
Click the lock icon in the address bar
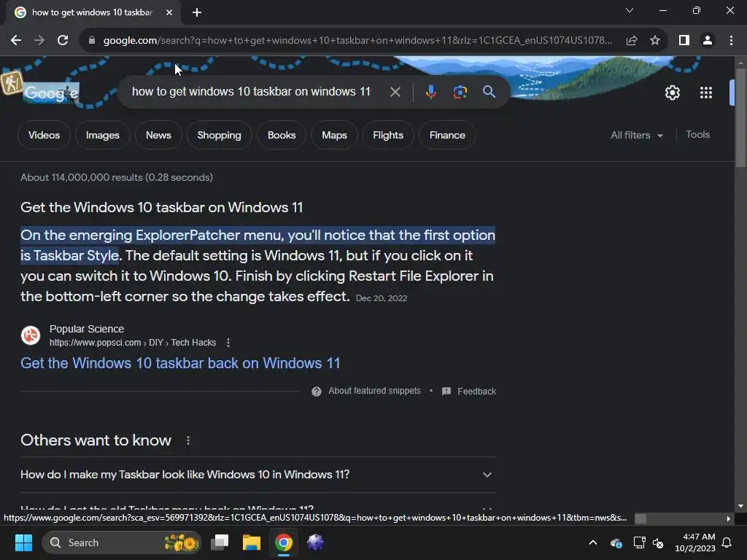[x=92, y=41]
